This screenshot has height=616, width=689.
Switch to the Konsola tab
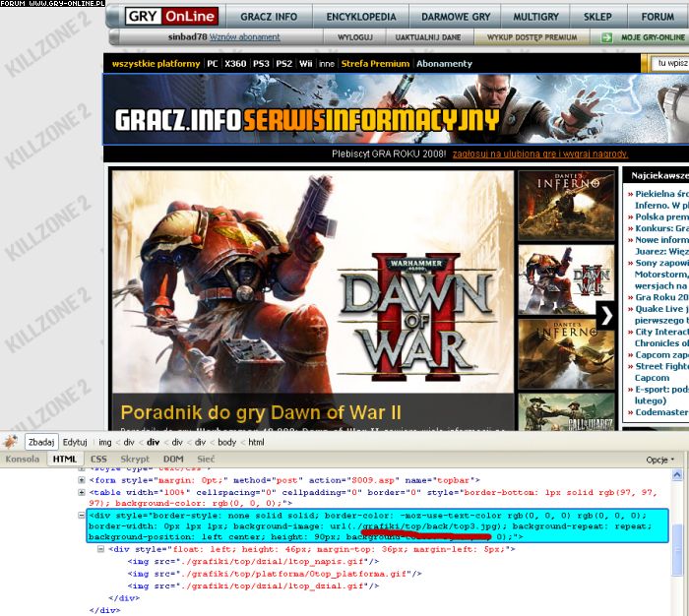pyautogui.click(x=23, y=459)
